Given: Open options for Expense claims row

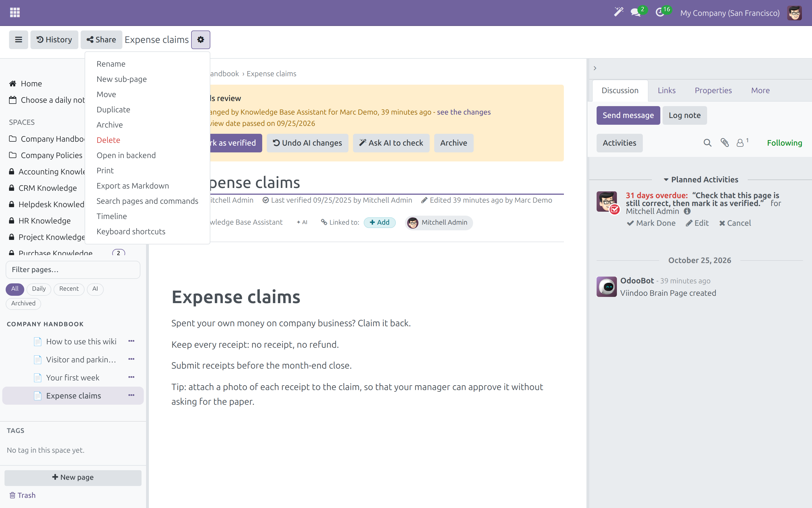Looking at the screenshot, I should pyautogui.click(x=131, y=395).
